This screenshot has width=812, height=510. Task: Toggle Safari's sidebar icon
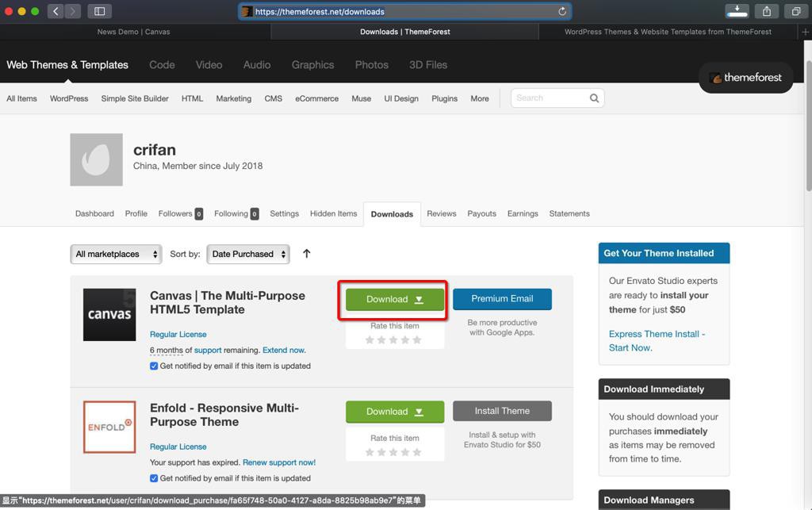pyautogui.click(x=99, y=11)
